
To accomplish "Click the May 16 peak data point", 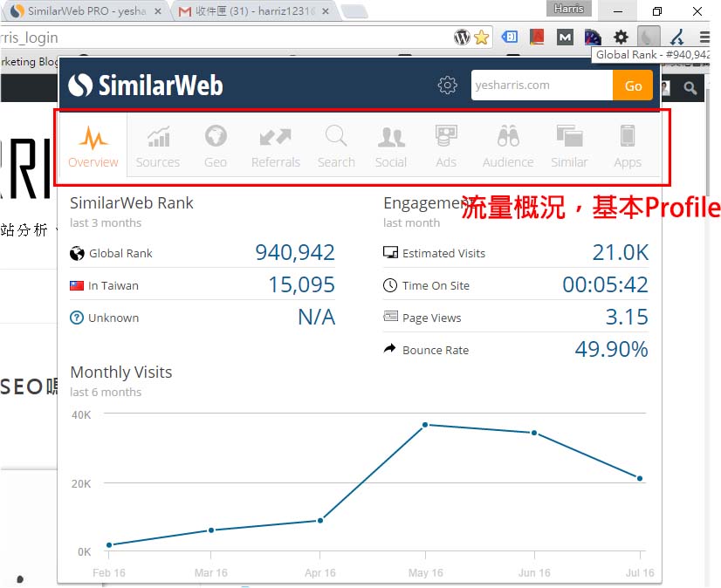I will pos(425,425).
